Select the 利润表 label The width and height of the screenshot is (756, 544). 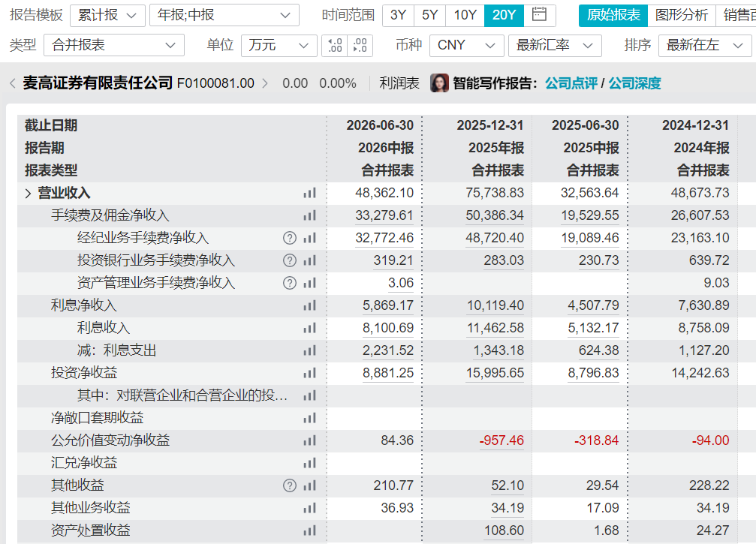coord(399,83)
